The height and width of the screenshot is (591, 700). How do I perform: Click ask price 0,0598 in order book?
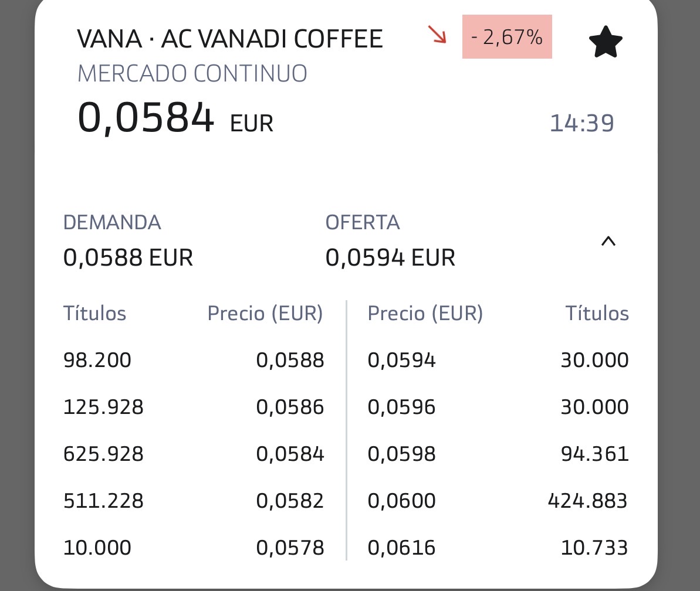point(401,454)
